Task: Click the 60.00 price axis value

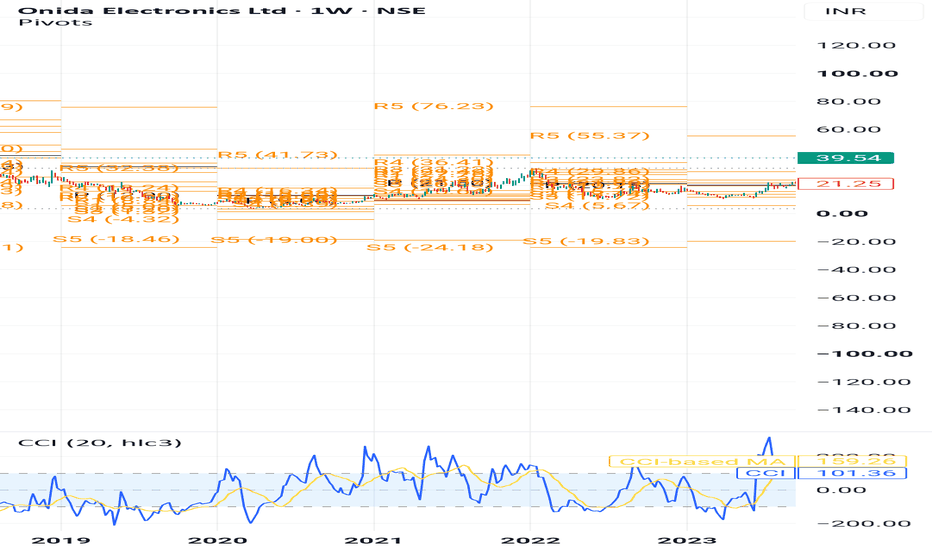Action: tap(849, 130)
